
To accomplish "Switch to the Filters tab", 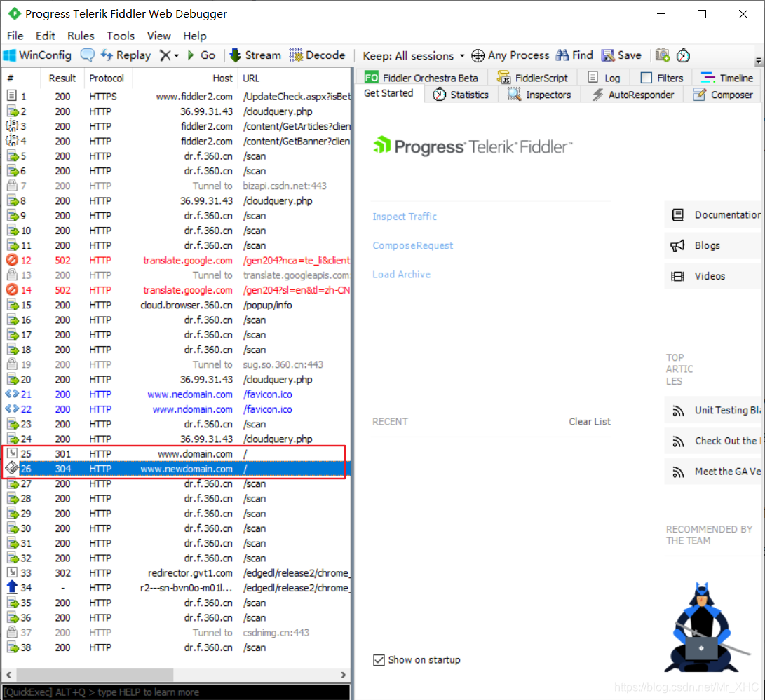I will (x=661, y=78).
